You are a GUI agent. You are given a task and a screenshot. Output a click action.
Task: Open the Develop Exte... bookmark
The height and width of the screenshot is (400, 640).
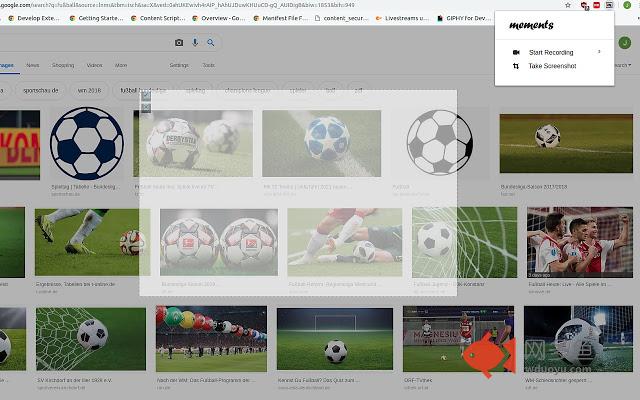(34, 18)
